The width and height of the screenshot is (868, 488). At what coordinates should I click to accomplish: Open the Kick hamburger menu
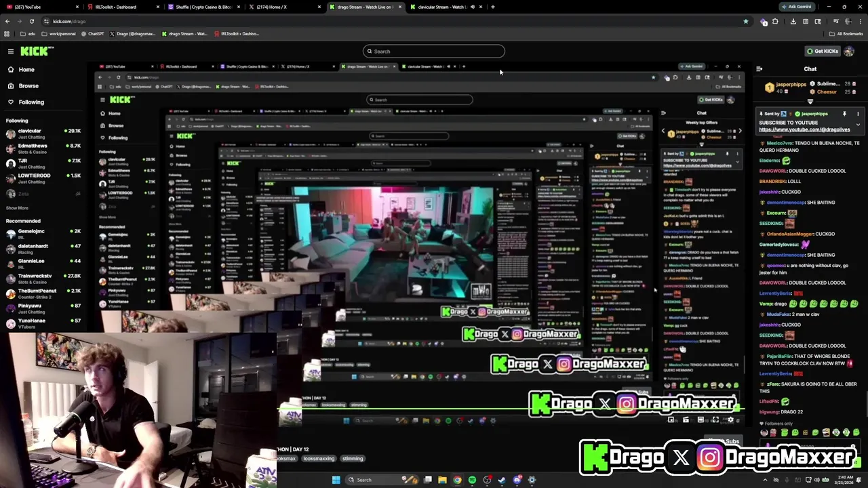point(11,51)
